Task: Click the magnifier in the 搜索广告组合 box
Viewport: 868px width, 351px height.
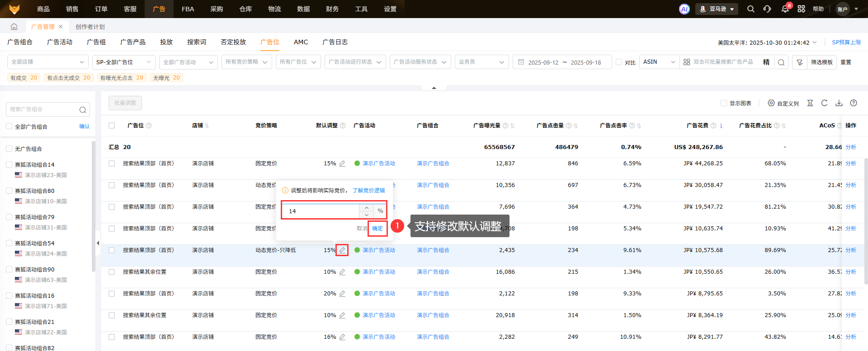Action: pyautogui.click(x=83, y=109)
